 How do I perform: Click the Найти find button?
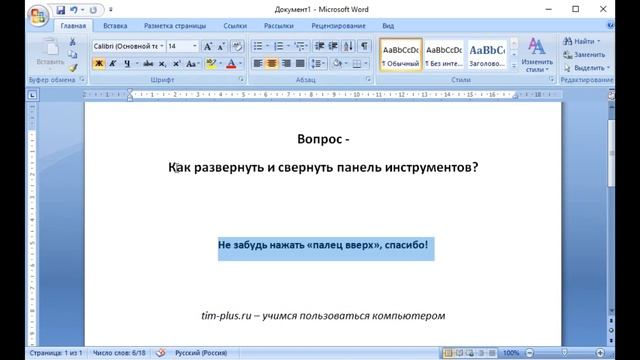[582, 41]
